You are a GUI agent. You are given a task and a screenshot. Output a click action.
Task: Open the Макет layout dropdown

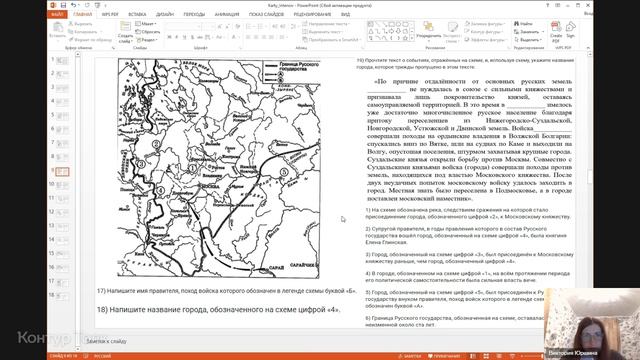(x=146, y=24)
